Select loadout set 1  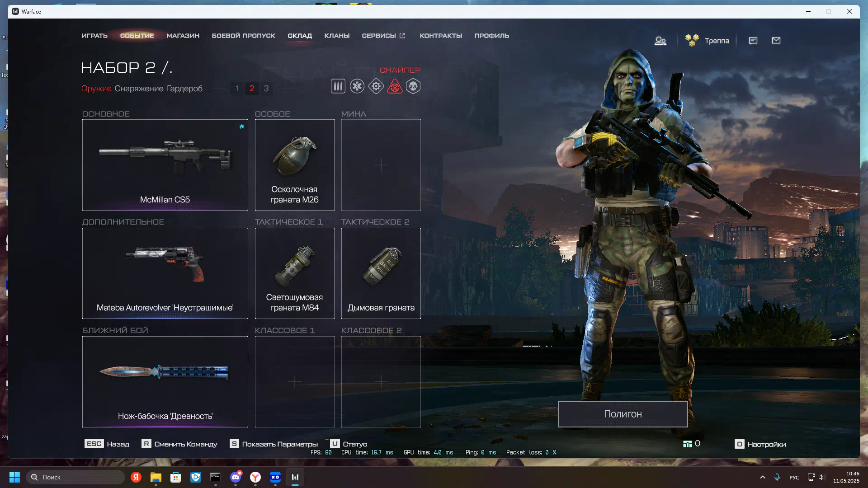(237, 89)
